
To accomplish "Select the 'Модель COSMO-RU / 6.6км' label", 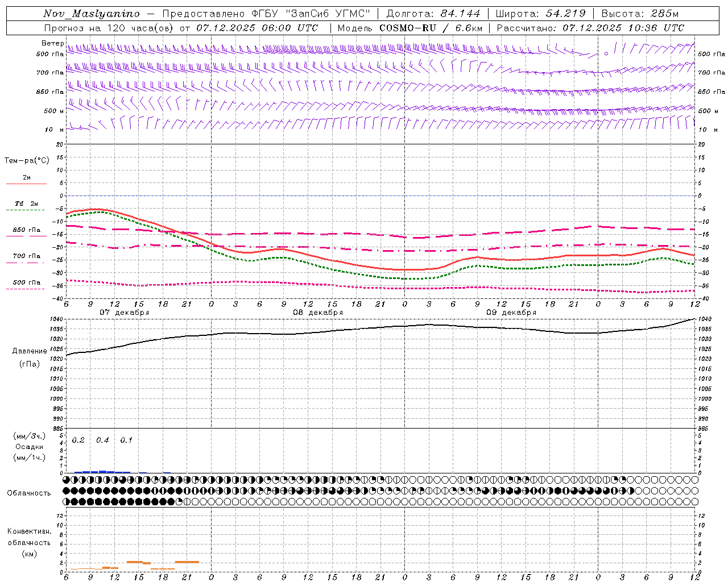I will 409,28.
